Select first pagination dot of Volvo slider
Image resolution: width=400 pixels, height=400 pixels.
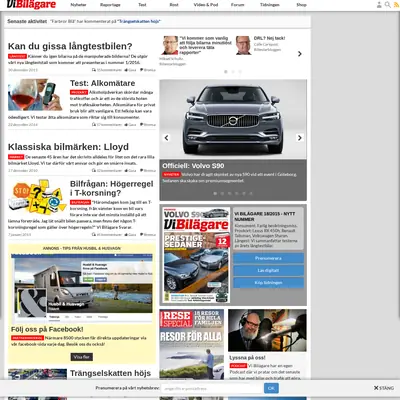[x=215, y=193]
